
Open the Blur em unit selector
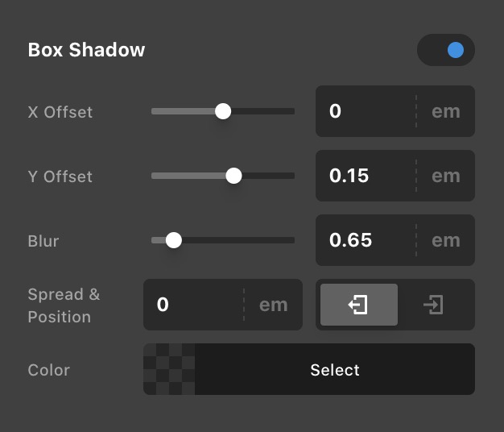pos(446,240)
